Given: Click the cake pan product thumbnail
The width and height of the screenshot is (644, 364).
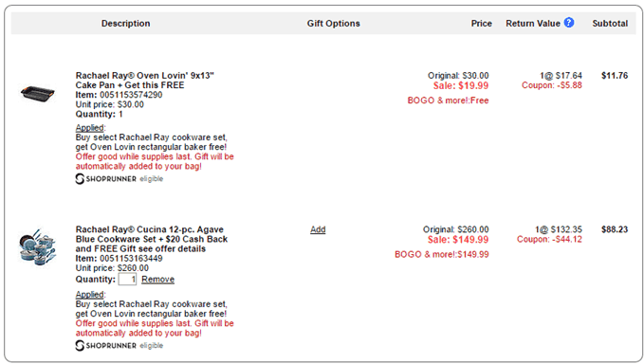Looking at the screenshot, I should (37, 93).
